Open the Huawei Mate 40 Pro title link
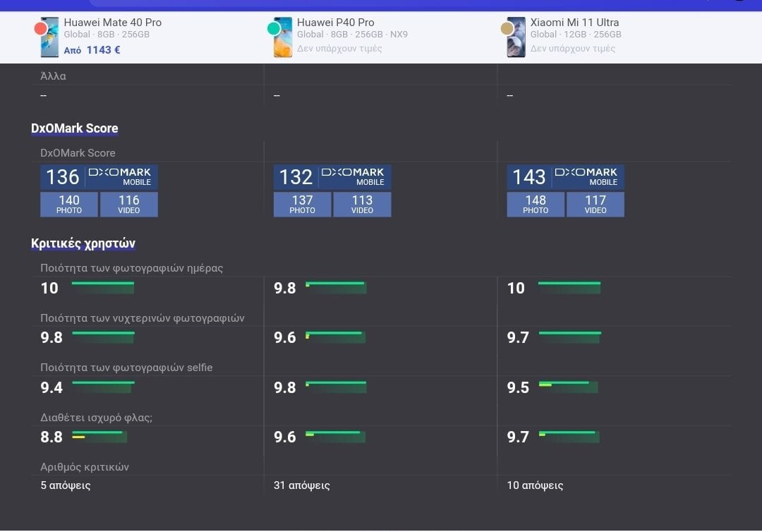 pos(113,23)
